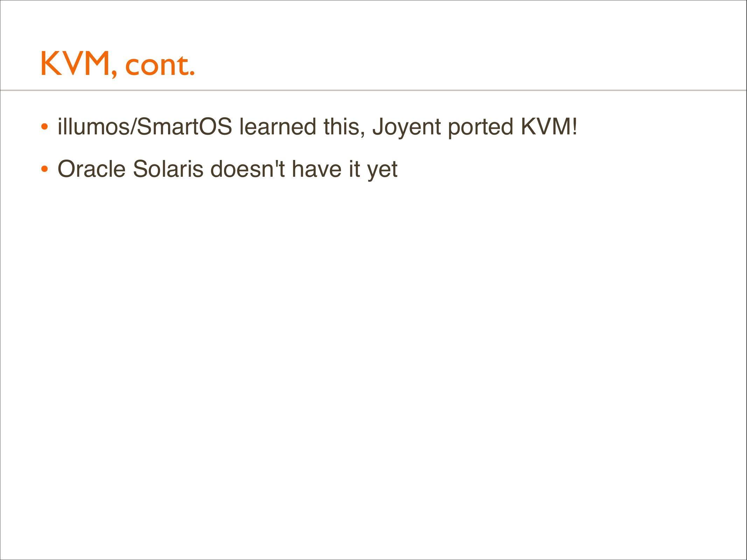The width and height of the screenshot is (747, 560).
Task: Click the word "ported" in the first bullet
Action: point(480,127)
